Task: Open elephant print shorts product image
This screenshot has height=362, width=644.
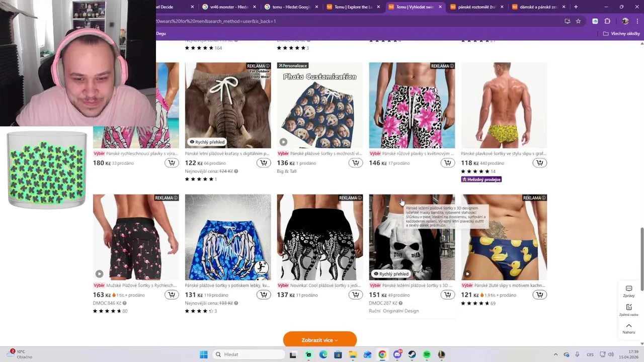Action: [x=228, y=106]
